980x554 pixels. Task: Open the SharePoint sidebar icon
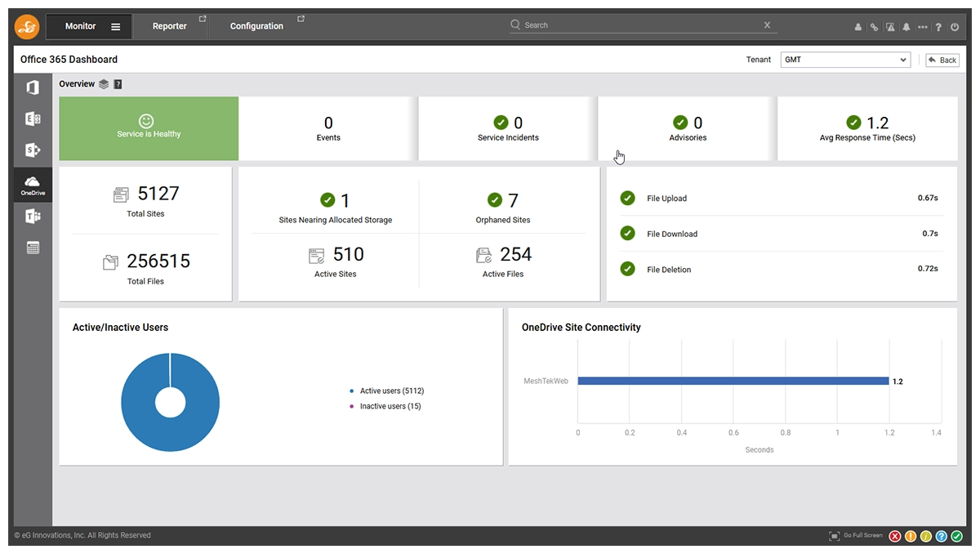[33, 150]
